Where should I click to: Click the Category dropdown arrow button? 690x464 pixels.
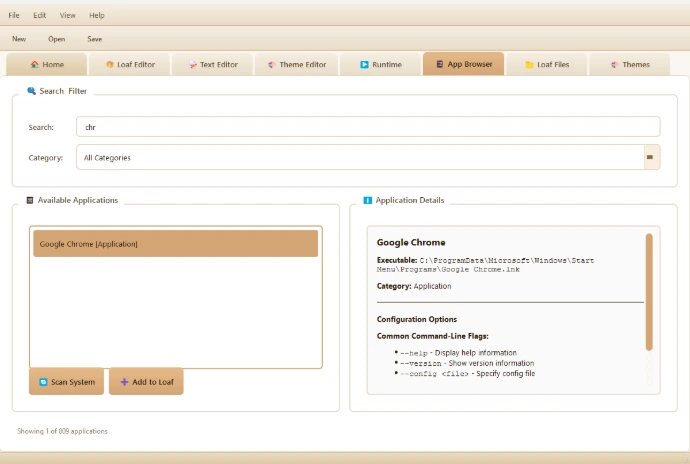click(651, 157)
